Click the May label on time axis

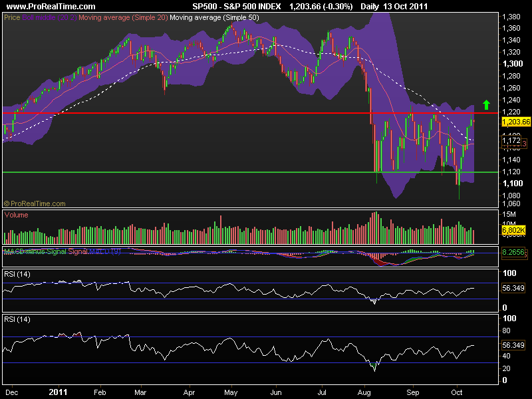[x=231, y=392]
